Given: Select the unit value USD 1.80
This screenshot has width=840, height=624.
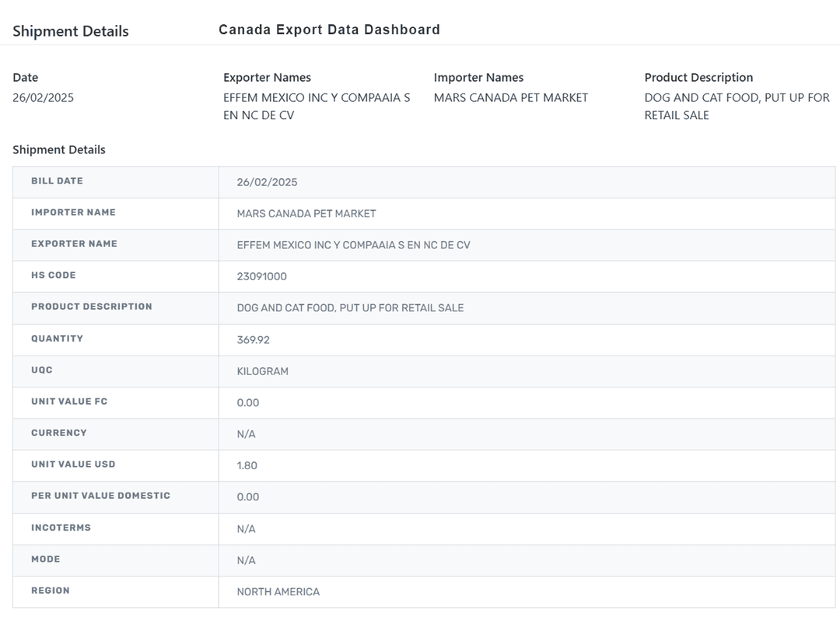Looking at the screenshot, I should (247, 466).
